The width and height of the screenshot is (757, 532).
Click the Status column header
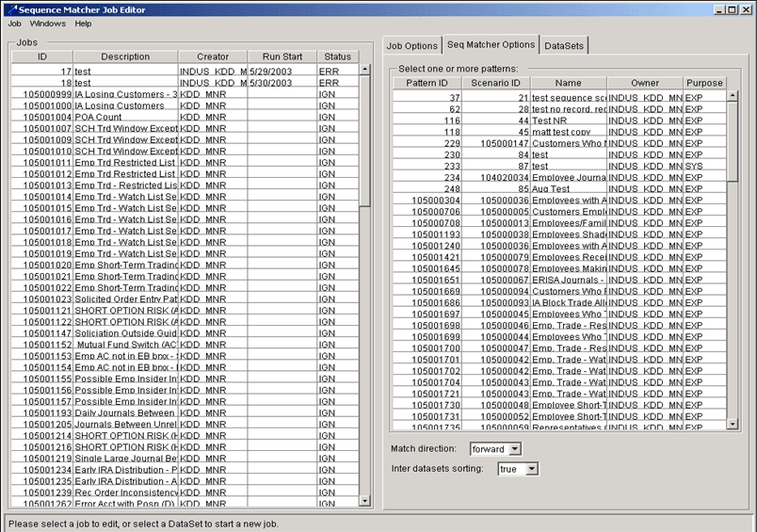(337, 56)
